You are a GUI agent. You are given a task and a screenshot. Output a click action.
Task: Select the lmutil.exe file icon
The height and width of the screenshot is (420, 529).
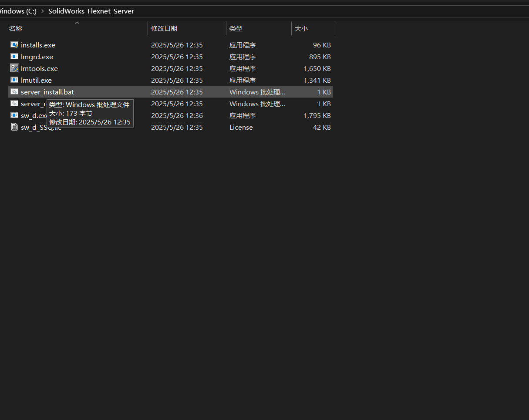(14, 80)
